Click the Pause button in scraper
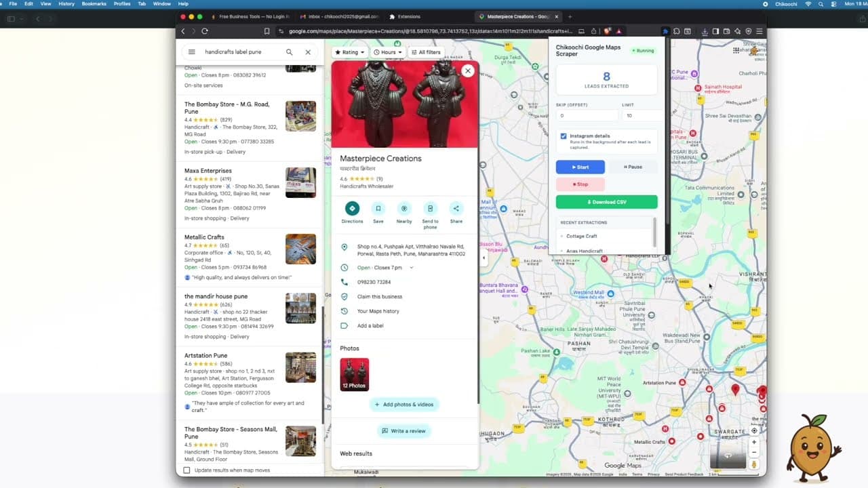This screenshot has width=868, height=488. (633, 167)
